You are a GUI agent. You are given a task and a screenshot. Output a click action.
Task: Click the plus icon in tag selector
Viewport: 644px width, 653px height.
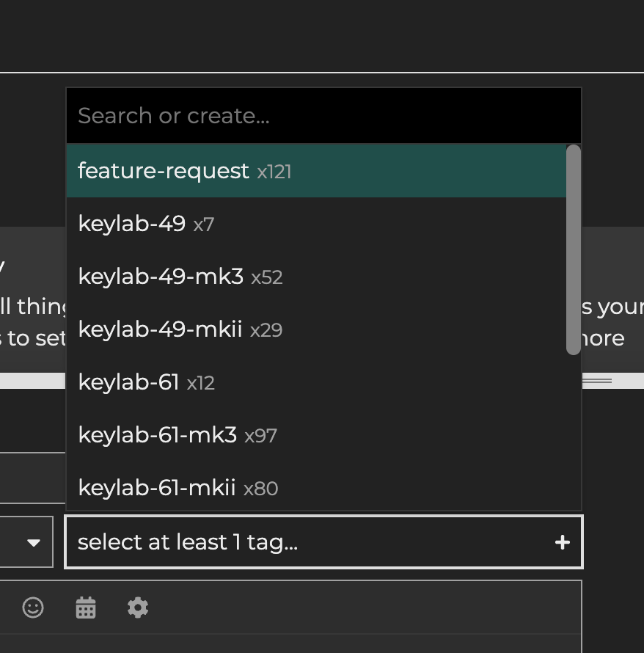[562, 542]
